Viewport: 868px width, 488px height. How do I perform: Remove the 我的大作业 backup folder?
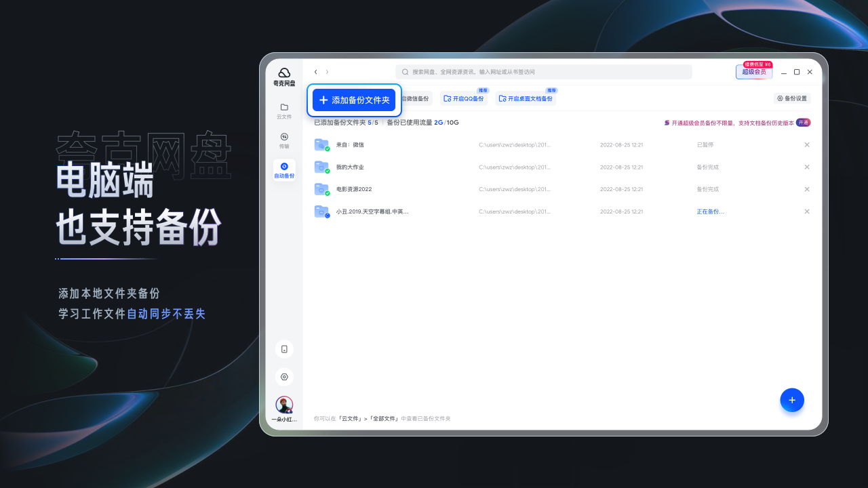(x=807, y=167)
